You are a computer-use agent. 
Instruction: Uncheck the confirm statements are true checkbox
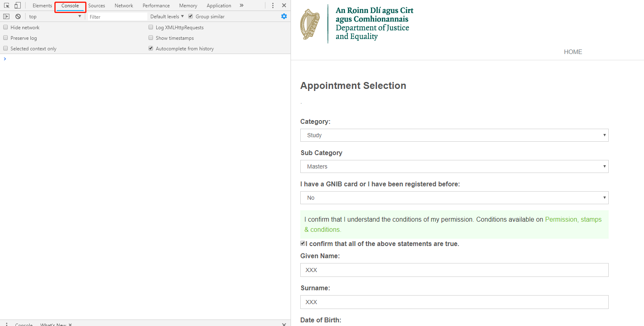coord(303,243)
